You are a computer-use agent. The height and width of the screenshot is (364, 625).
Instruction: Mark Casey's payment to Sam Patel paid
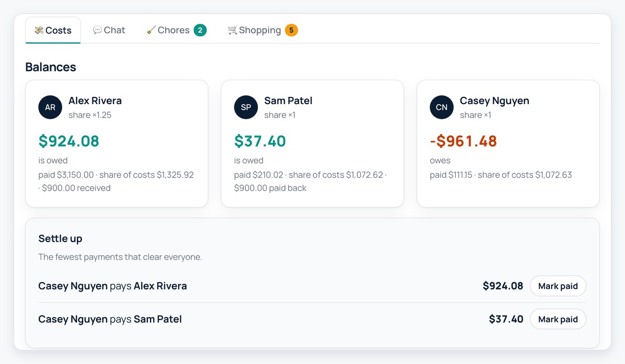(x=558, y=319)
